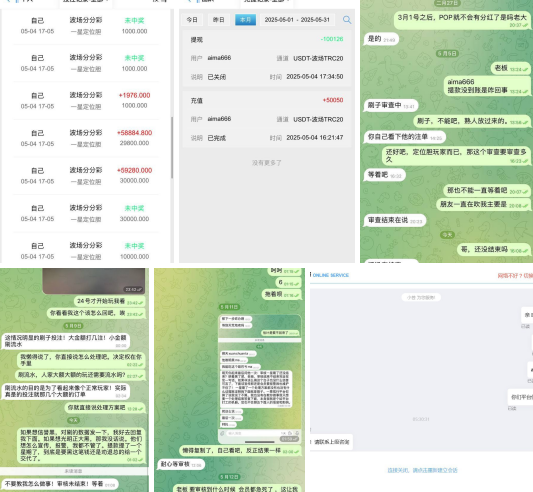Open the bet row winning +58884.800
This screenshot has height=492, width=533.
[x=86, y=138]
